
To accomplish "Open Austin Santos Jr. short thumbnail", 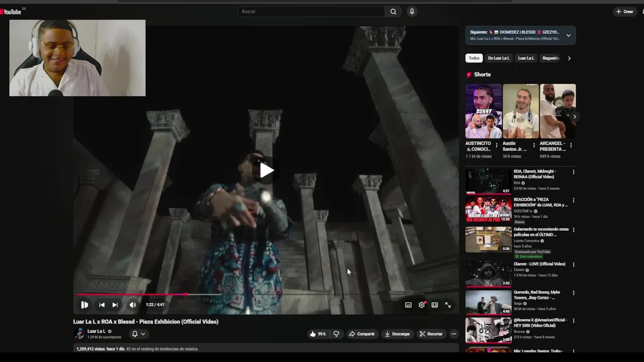I will click(521, 111).
